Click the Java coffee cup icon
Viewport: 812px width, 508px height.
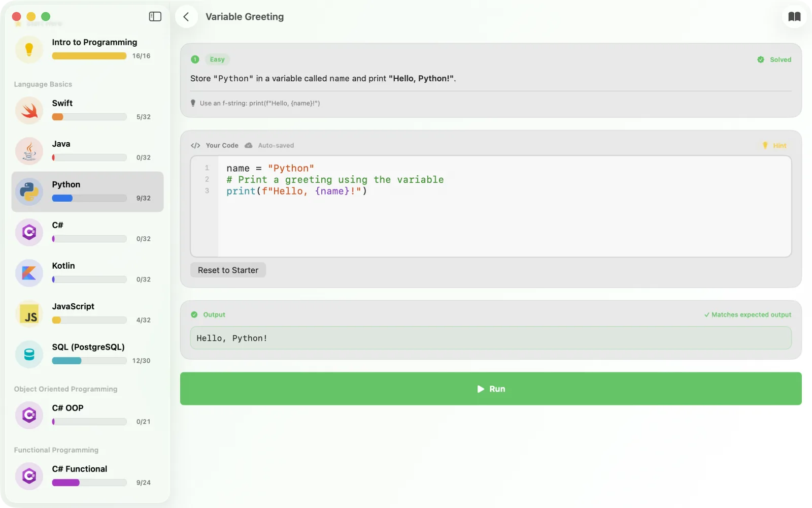tap(29, 151)
